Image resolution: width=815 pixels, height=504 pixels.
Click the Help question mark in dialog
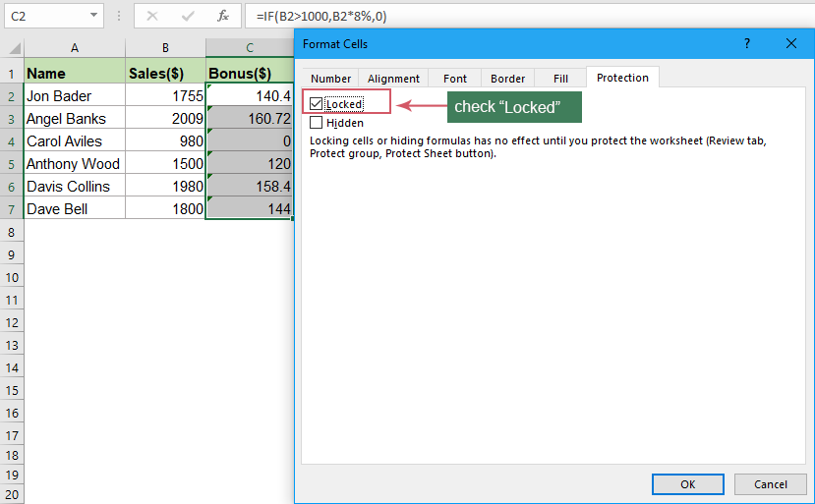(747, 44)
